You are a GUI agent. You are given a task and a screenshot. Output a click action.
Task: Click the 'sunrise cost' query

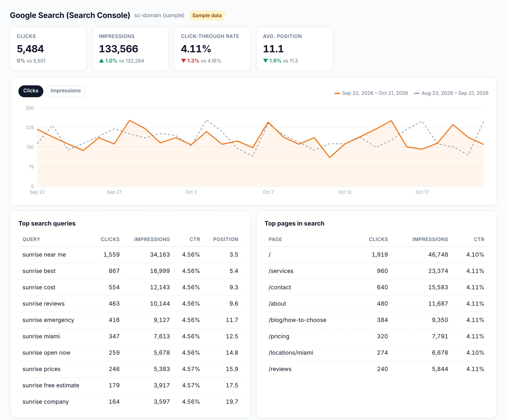pos(39,288)
